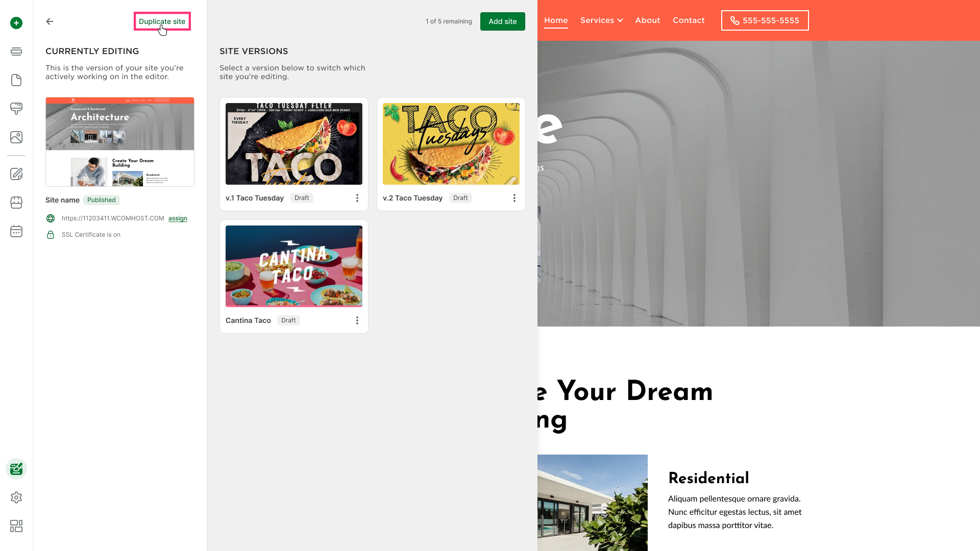
Task: Expand the Services navigation dropdown
Action: point(601,20)
